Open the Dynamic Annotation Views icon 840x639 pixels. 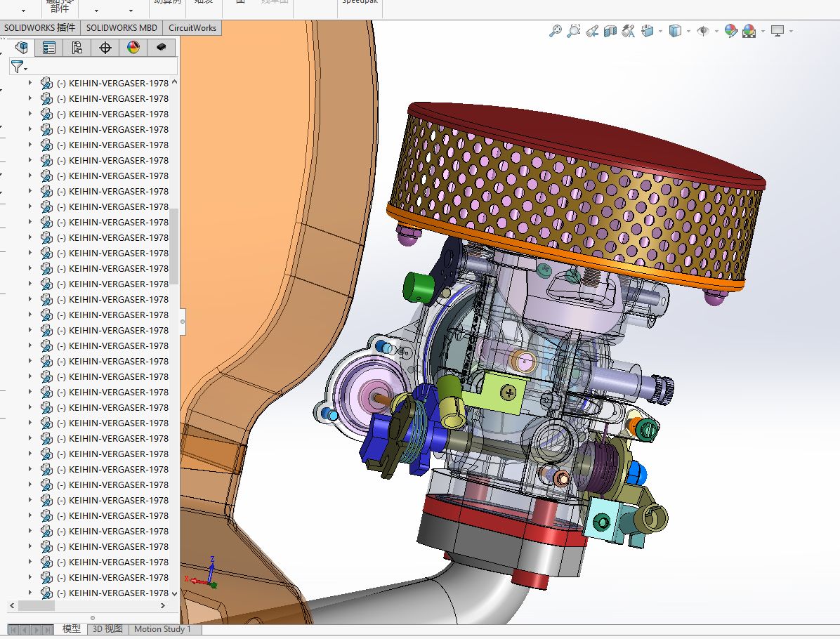(629, 31)
